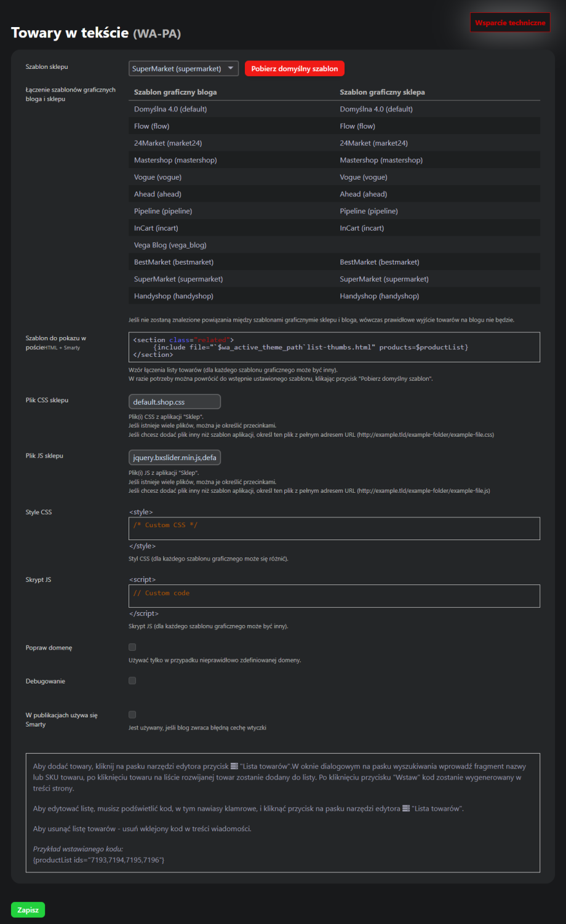Click the Lista towarów icon in first instruction
This screenshot has width=566, height=924.
[x=234, y=767]
